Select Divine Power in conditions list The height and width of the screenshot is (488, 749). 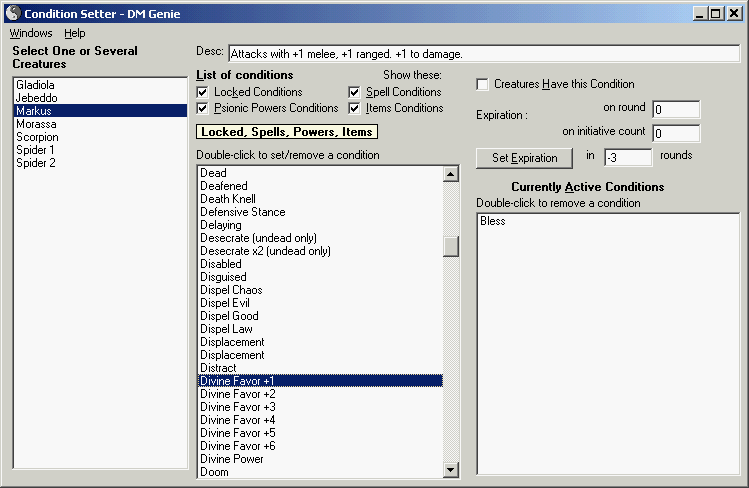[x=232, y=459]
